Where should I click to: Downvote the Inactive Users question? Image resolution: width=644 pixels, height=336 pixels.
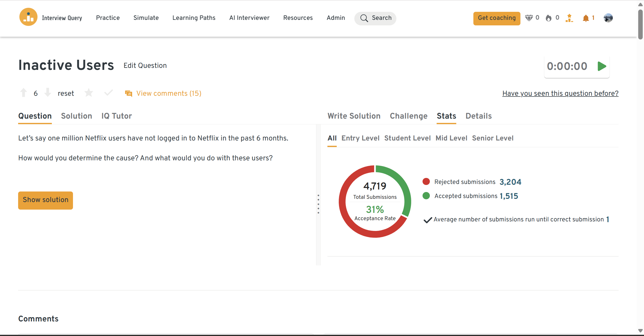pos(48,93)
